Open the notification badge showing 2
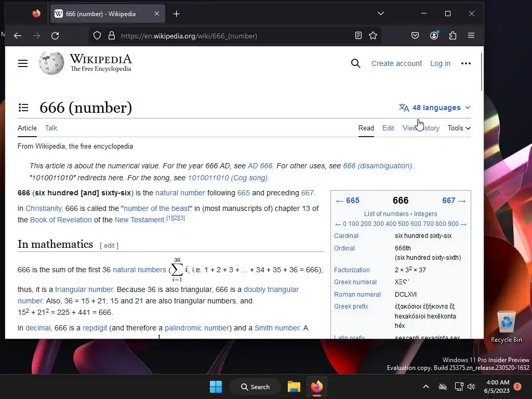Image resolution: width=532 pixels, height=399 pixels. pos(517,387)
